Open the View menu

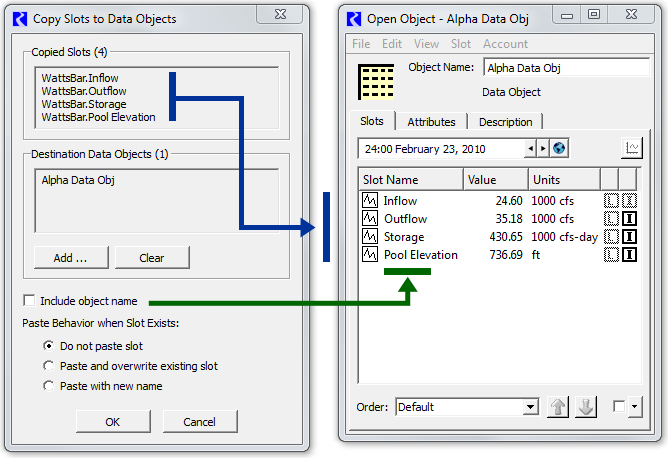point(426,44)
